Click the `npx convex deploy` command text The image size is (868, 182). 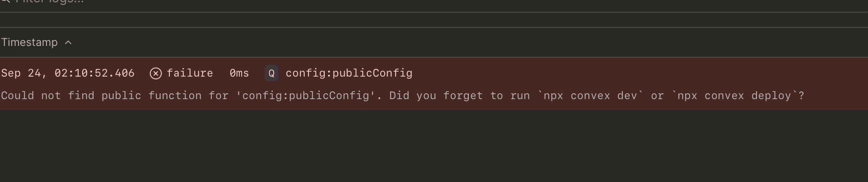click(x=734, y=96)
